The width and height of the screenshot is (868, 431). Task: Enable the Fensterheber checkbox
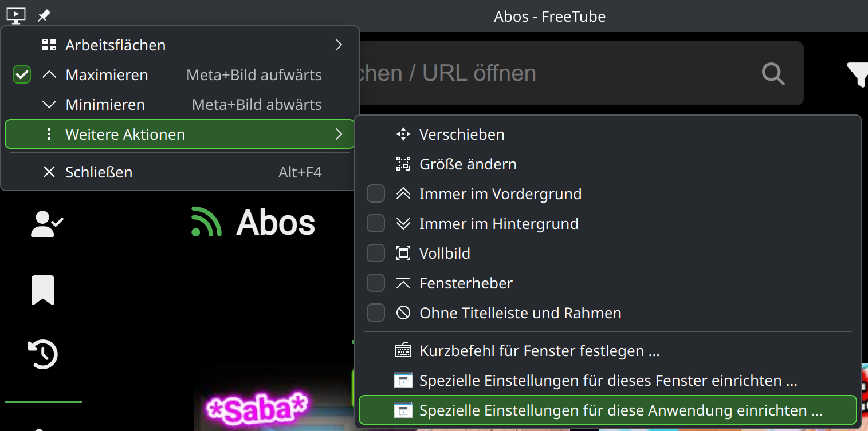376,283
